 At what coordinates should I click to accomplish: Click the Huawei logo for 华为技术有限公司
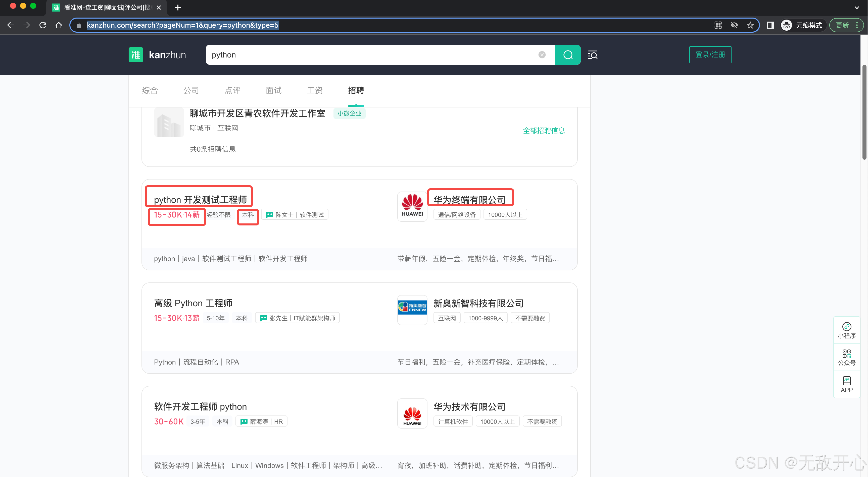412,413
